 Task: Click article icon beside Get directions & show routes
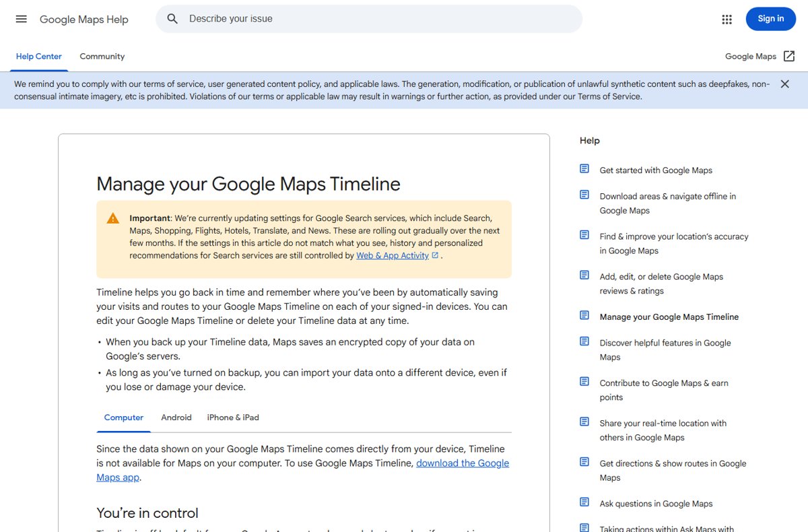(x=584, y=462)
